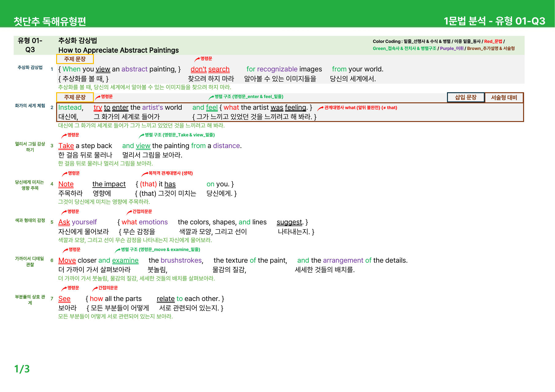Click "Brown_추가설명 & 서술형" in the legend
This screenshot has width=555, height=392.
point(491,48)
